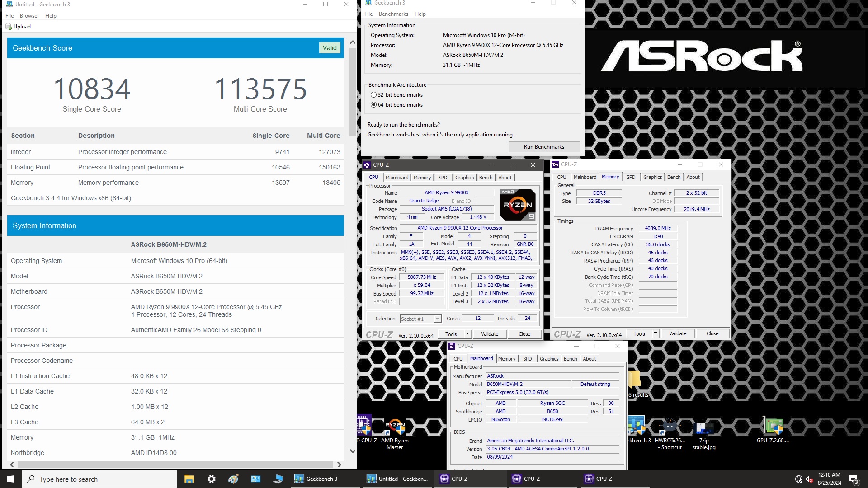Open Benchmarks menu in Geekbench 3
The height and width of the screenshot is (488, 868).
coord(393,14)
